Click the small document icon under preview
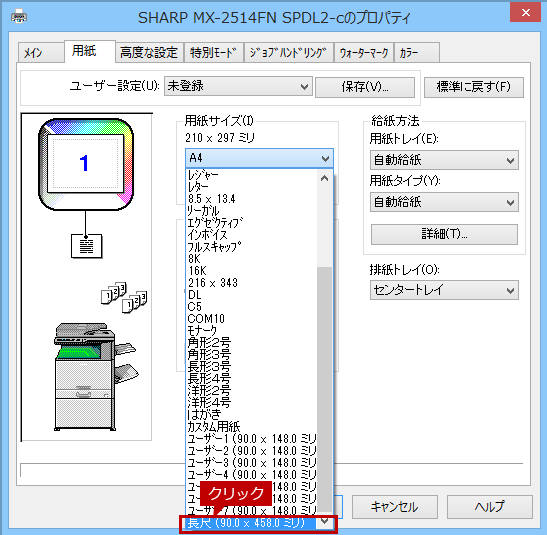The image size is (547, 535). click(x=87, y=246)
